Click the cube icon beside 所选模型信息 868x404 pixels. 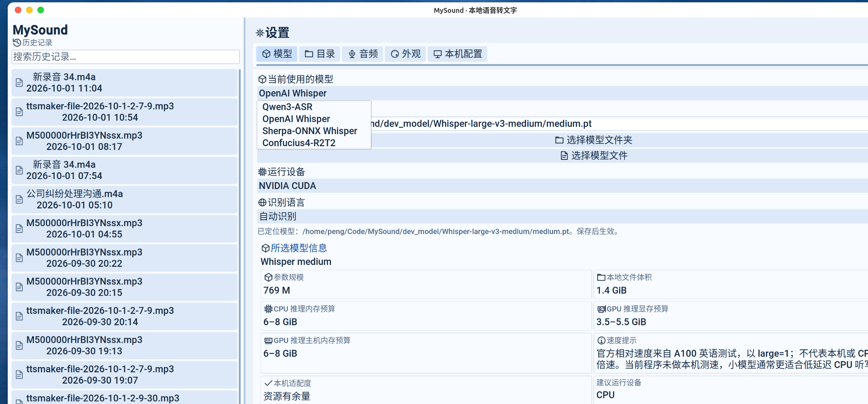(265, 248)
